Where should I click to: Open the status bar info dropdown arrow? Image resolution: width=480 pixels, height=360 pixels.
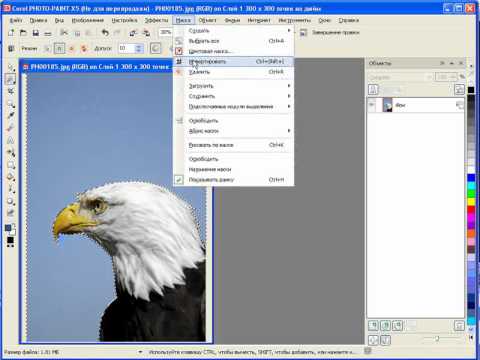[140, 352]
